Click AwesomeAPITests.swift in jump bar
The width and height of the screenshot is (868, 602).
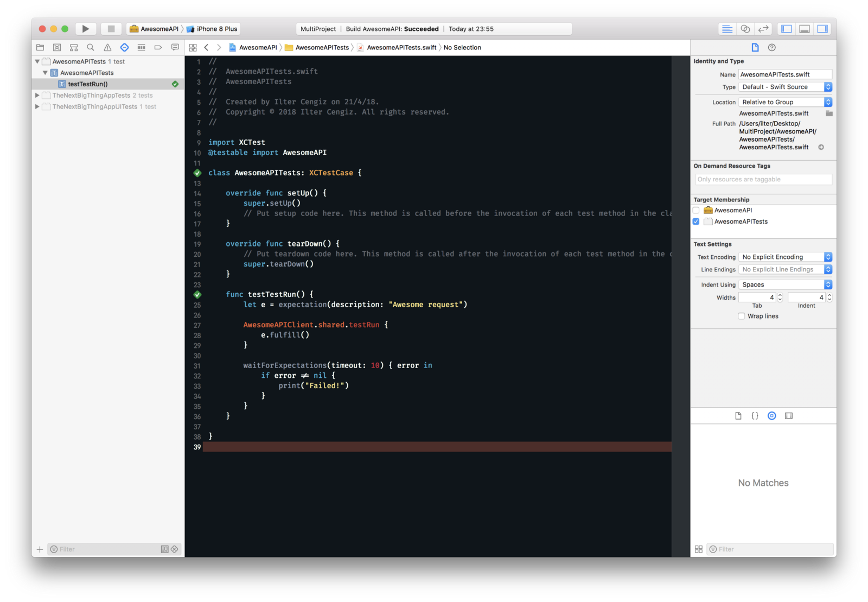click(397, 47)
